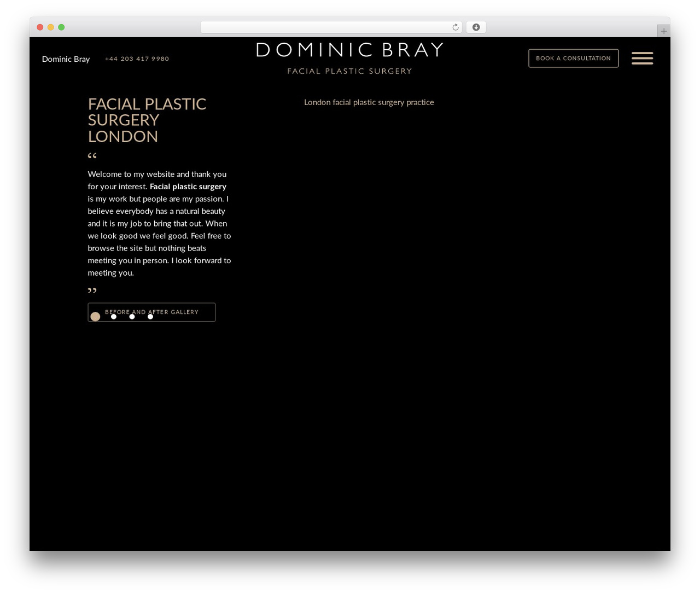700x593 pixels.
Task: Click the Dominic Bray Facial Plastic Surgery logo
Action: (x=349, y=58)
